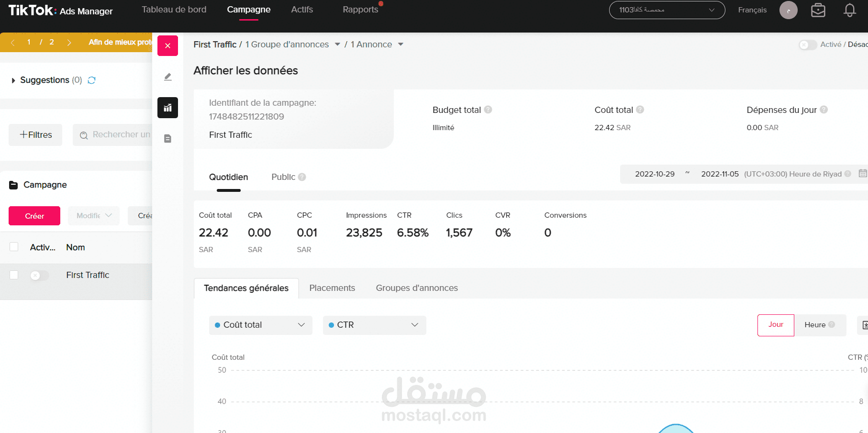Click the Dépenses du jour help icon
This screenshot has height=433, width=868.
[x=824, y=110]
